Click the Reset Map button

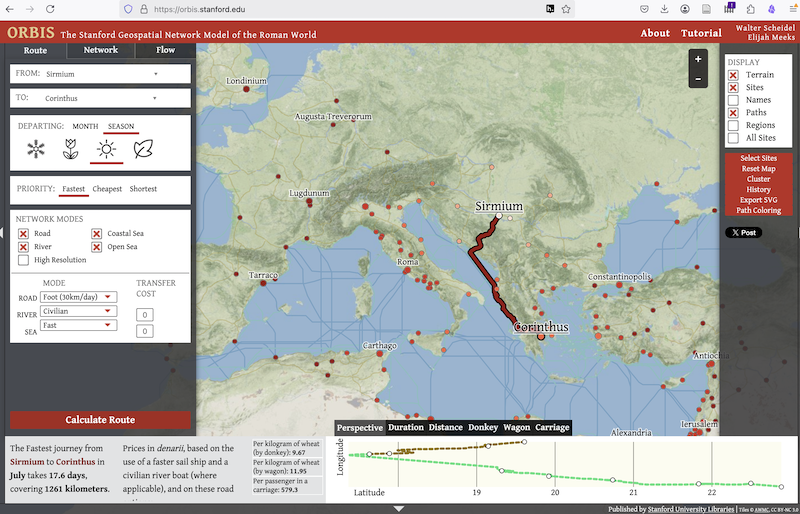point(758,169)
